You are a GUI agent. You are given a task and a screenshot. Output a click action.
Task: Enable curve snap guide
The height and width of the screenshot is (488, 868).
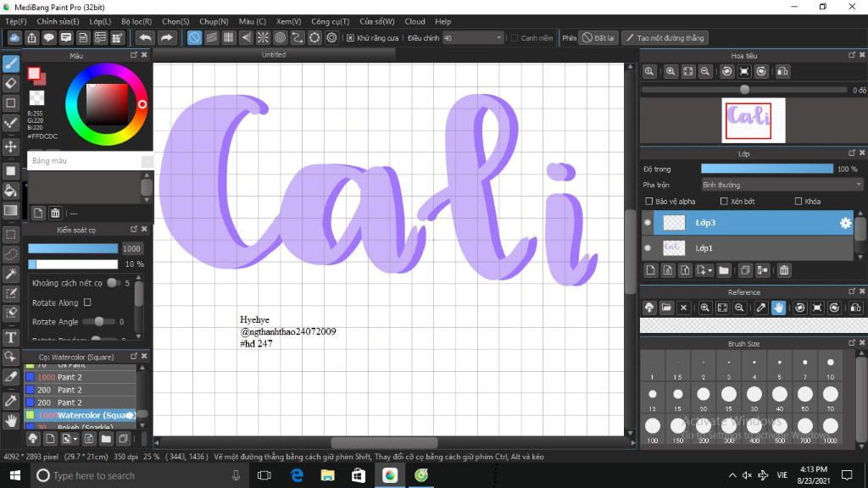click(298, 38)
